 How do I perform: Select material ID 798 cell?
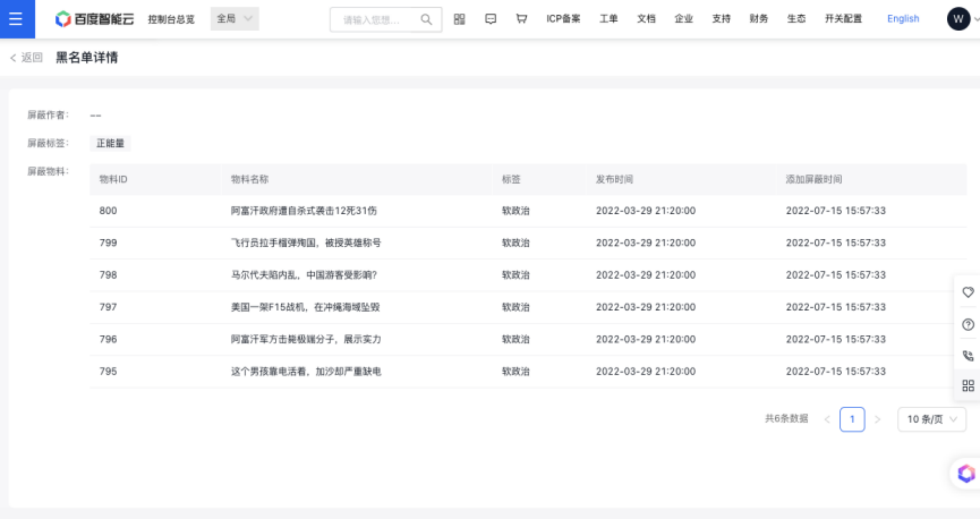[x=108, y=275]
